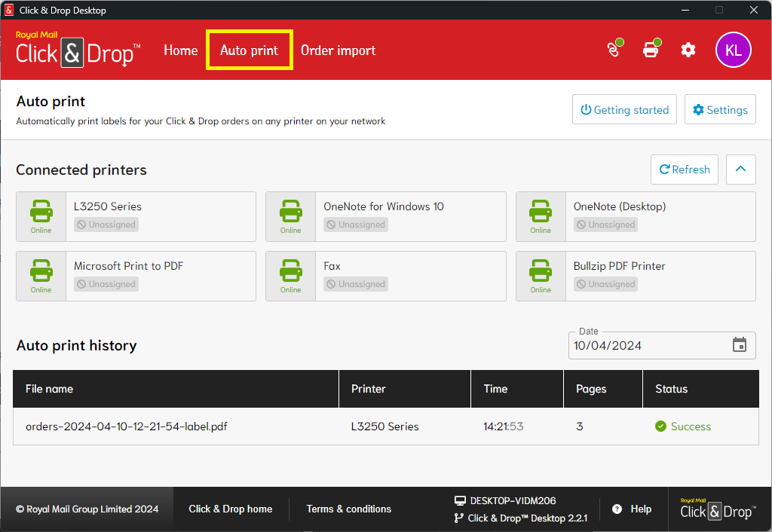Click the OneNote for Windows 10 printer name

tap(384, 206)
